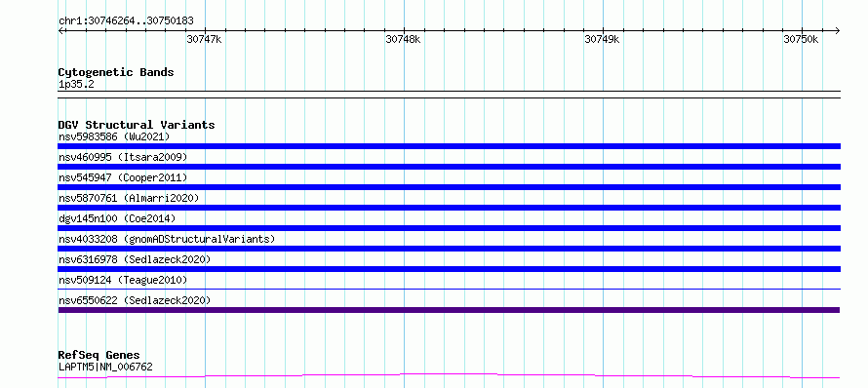
Task: Select the blue bar under dgv145n100
Action: point(449,228)
